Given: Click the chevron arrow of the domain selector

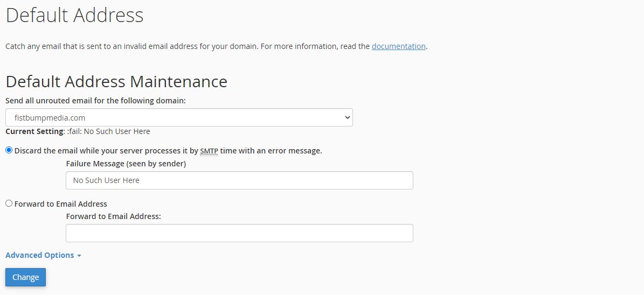Looking at the screenshot, I should 346,117.
